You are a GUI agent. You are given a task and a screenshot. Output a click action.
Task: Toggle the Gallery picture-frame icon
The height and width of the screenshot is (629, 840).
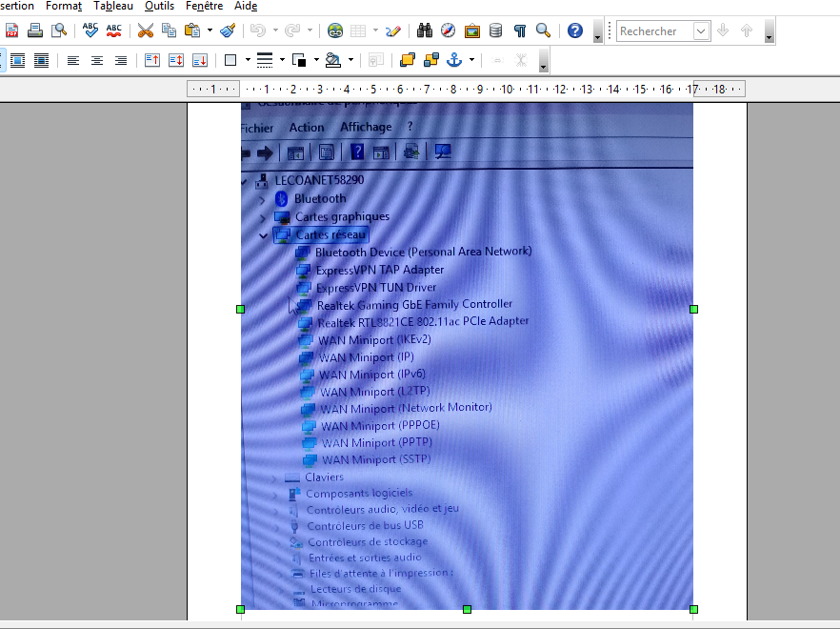tap(472, 30)
